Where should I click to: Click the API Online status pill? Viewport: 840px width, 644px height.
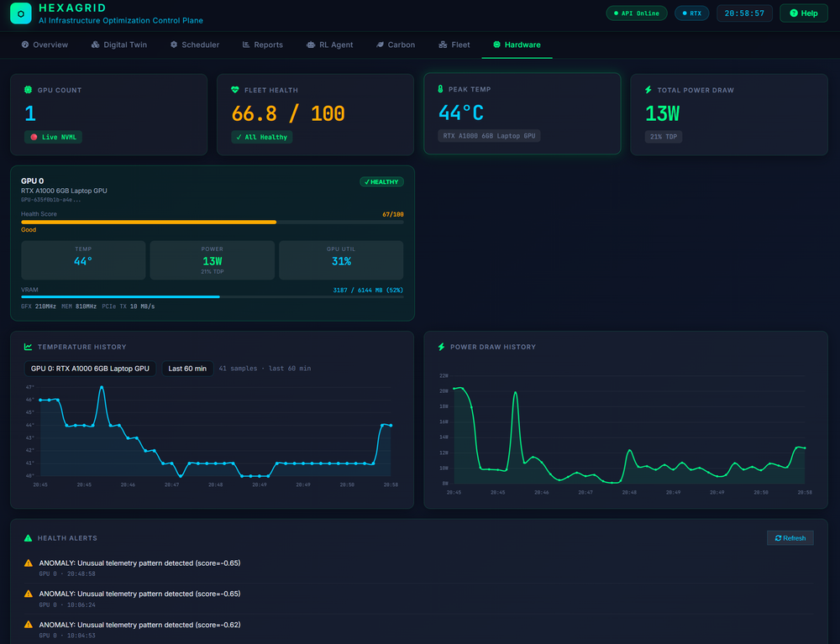tap(636, 13)
